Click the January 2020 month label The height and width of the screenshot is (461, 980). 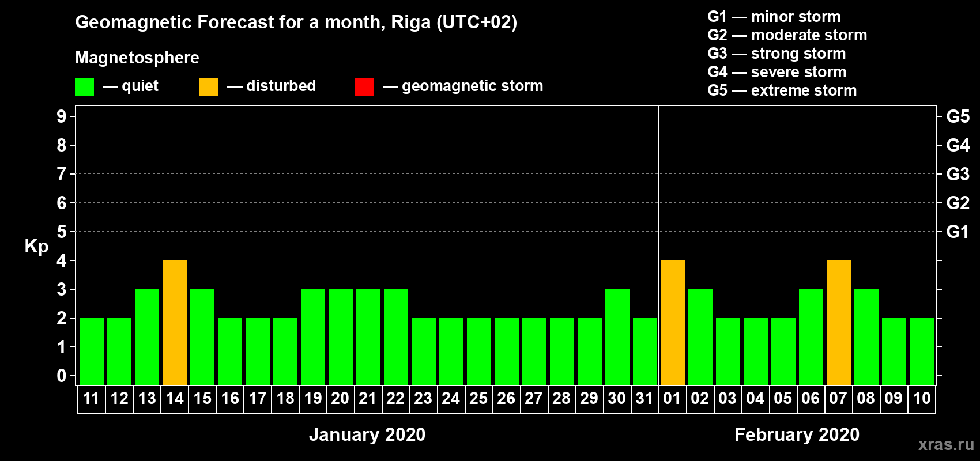pyautogui.click(x=367, y=434)
